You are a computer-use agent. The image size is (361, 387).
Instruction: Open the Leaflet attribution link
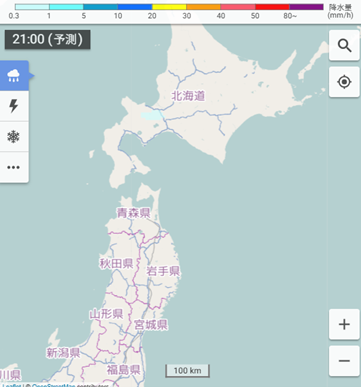(x=12, y=385)
